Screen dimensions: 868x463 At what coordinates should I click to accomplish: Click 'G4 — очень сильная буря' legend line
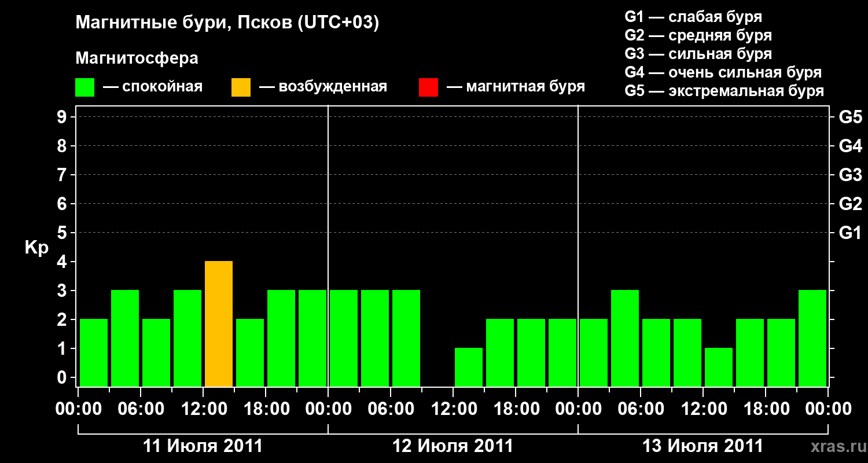[723, 72]
